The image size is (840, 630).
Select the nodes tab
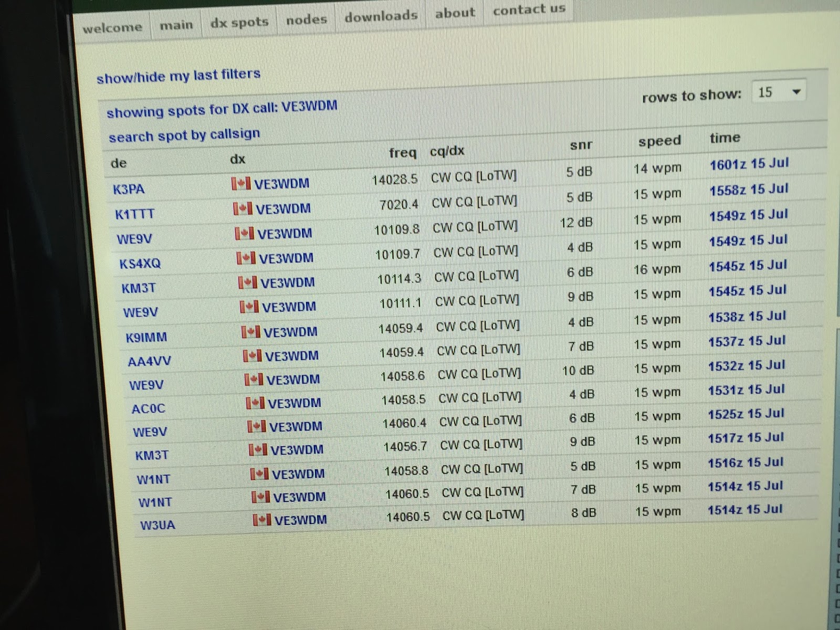(307, 19)
